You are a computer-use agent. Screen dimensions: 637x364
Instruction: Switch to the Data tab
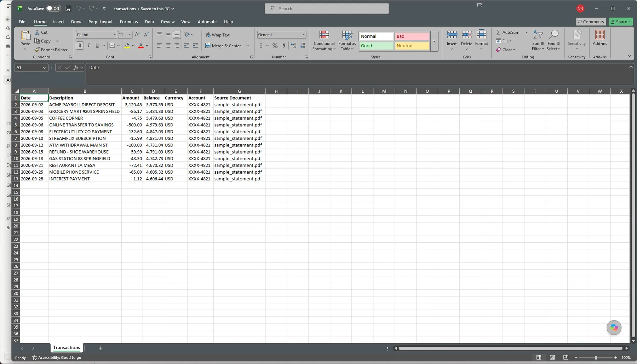pyautogui.click(x=149, y=22)
